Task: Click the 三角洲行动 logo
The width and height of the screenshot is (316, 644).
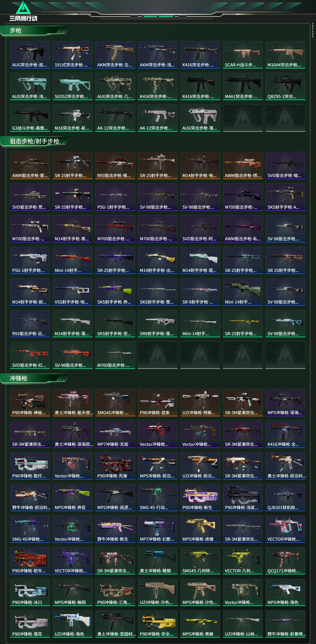Action: (23, 11)
